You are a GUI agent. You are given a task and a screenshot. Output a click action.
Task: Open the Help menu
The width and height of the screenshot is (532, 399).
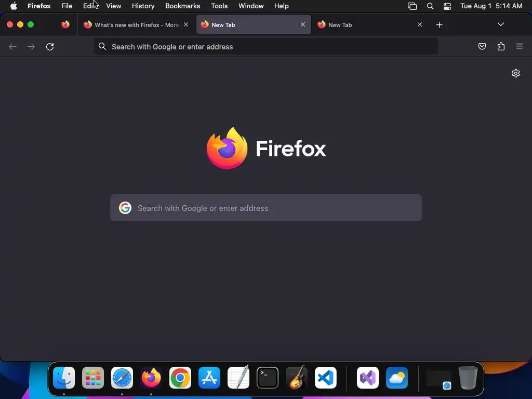coord(281,6)
